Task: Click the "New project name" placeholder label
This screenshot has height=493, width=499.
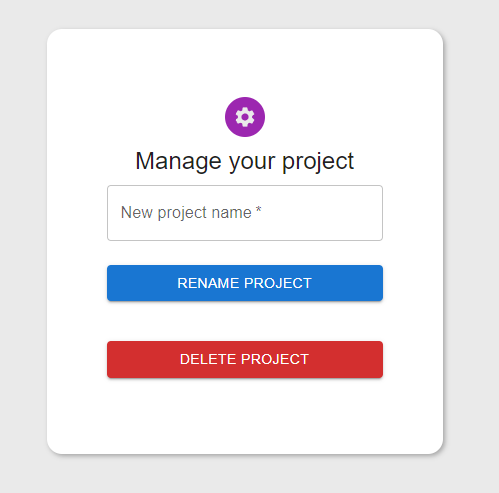Action: click(x=186, y=213)
